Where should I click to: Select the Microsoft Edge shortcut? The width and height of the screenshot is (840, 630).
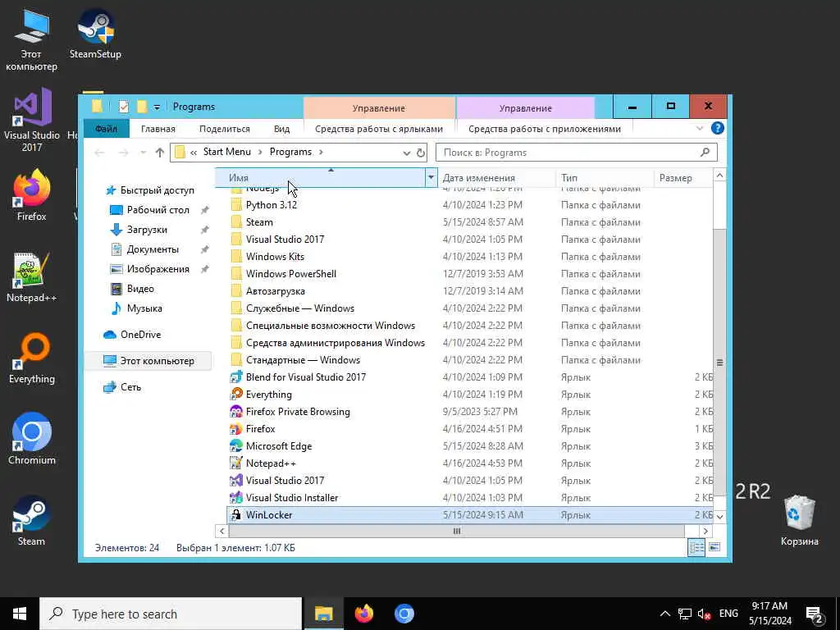tap(271, 446)
